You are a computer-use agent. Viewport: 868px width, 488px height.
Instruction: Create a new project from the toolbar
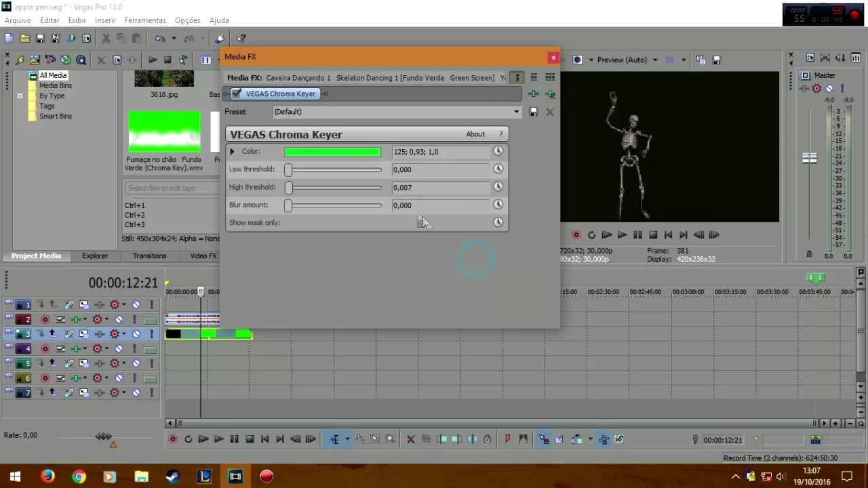[x=9, y=39]
